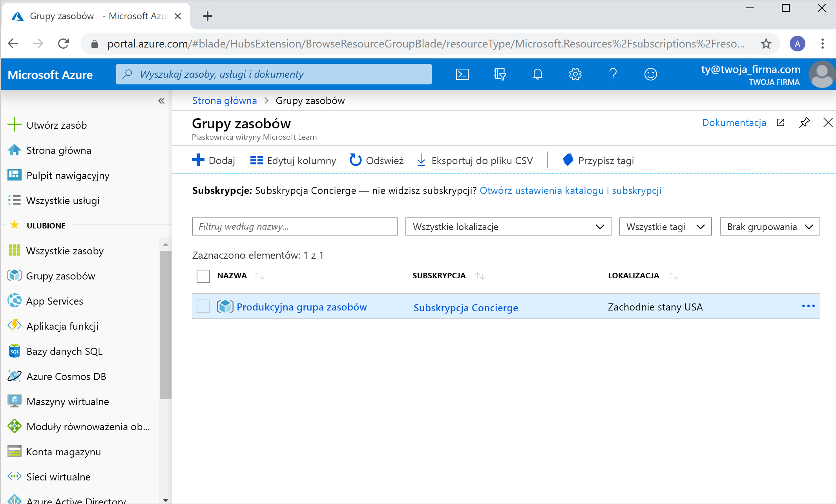Close the Grupy zasobów browser tab
The width and height of the screenshot is (836, 504).
tap(177, 16)
